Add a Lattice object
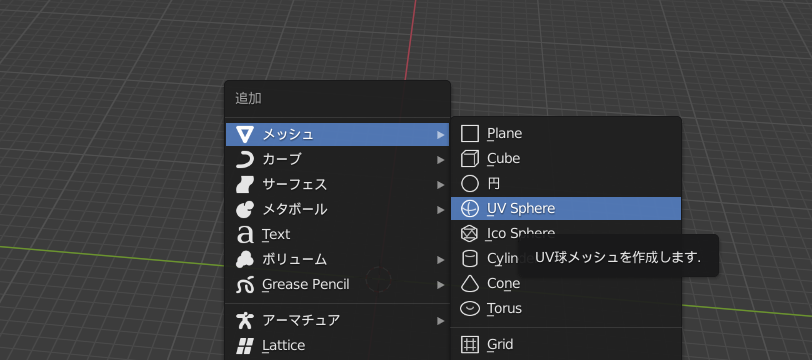 (x=338, y=345)
